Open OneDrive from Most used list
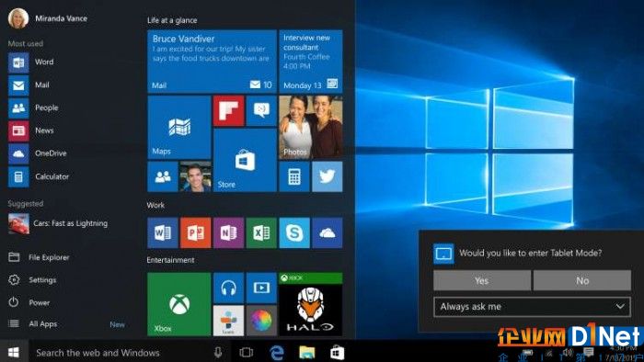 [38, 153]
